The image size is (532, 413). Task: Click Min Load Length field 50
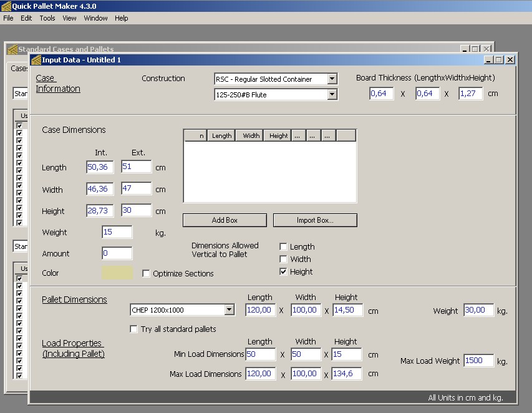(x=261, y=354)
